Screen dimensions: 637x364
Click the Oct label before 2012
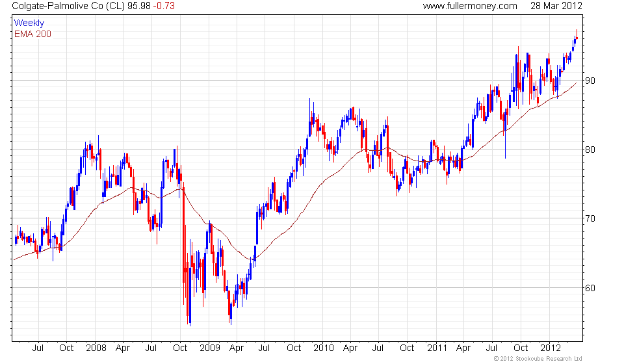tap(521, 348)
